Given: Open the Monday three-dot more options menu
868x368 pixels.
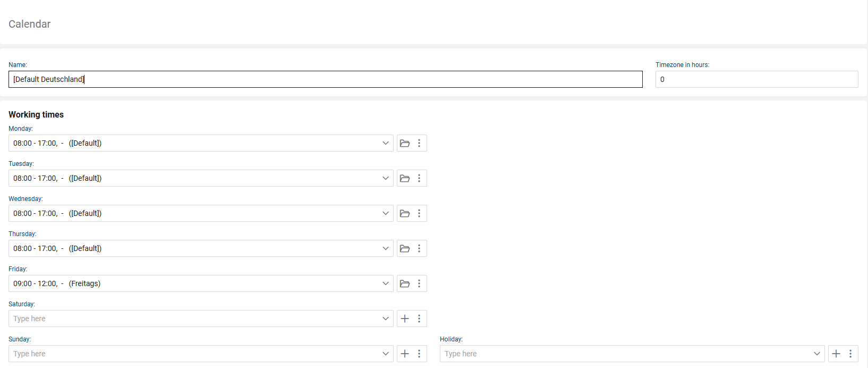Looking at the screenshot, I should click(x=419, y=143).
